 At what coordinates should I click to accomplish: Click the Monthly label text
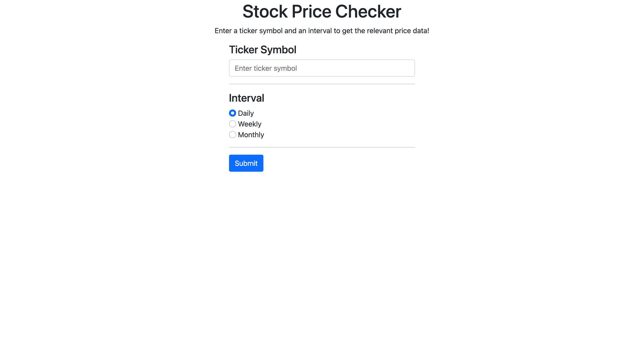pyautogui.click(x=251, y=134)
